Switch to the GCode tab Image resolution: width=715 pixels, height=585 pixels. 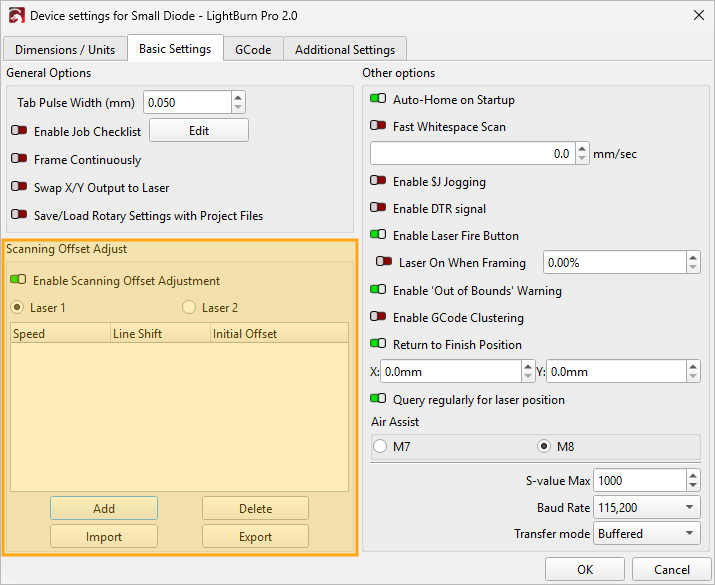pyautogui.click(x=253, y=49)
